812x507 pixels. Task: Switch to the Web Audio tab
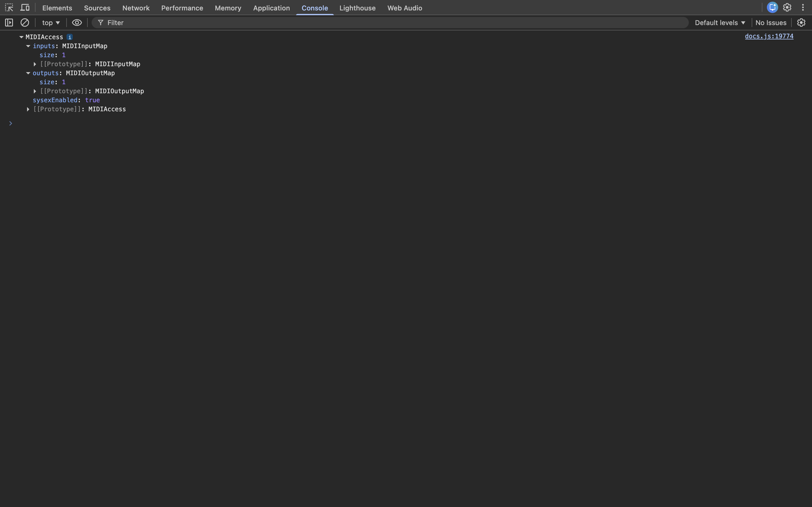pyautogui.click(x=405, y=8)
